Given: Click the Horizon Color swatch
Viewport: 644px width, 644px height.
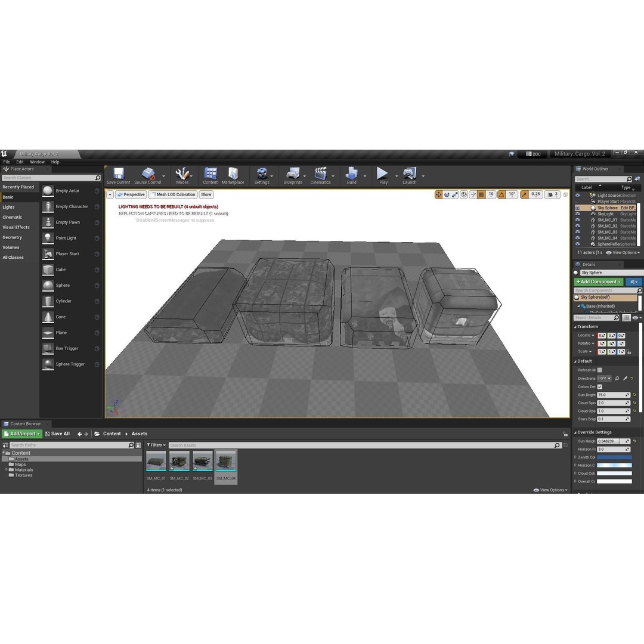Looking at the screenshot, I should [x=614, y=465].
